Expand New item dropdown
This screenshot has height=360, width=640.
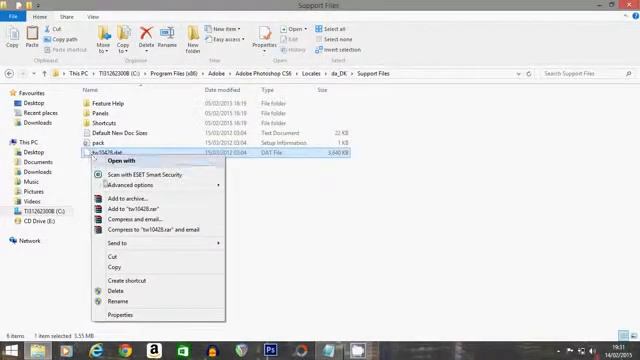coord(222,29)
